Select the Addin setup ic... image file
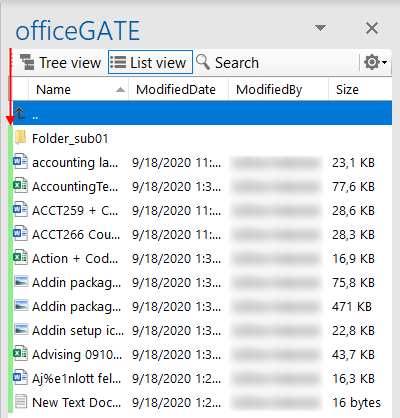Screen dimensions: 400x418 tap(202, 330)
